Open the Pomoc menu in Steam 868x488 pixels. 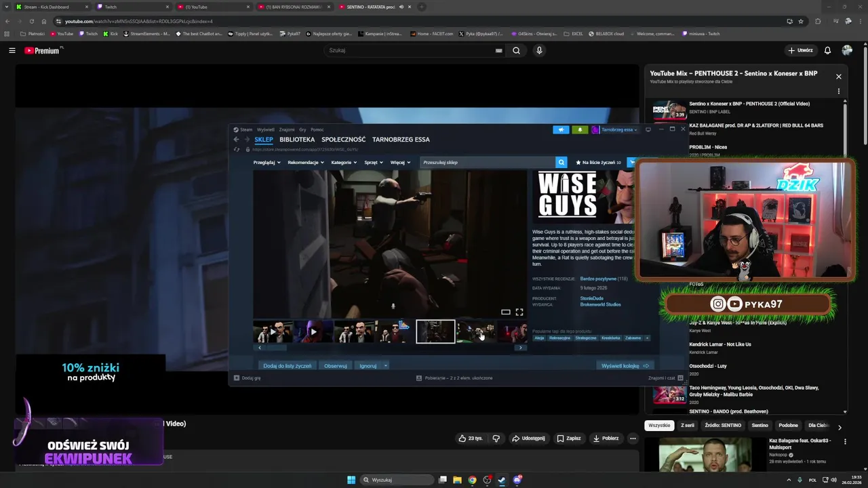point(317,129)
